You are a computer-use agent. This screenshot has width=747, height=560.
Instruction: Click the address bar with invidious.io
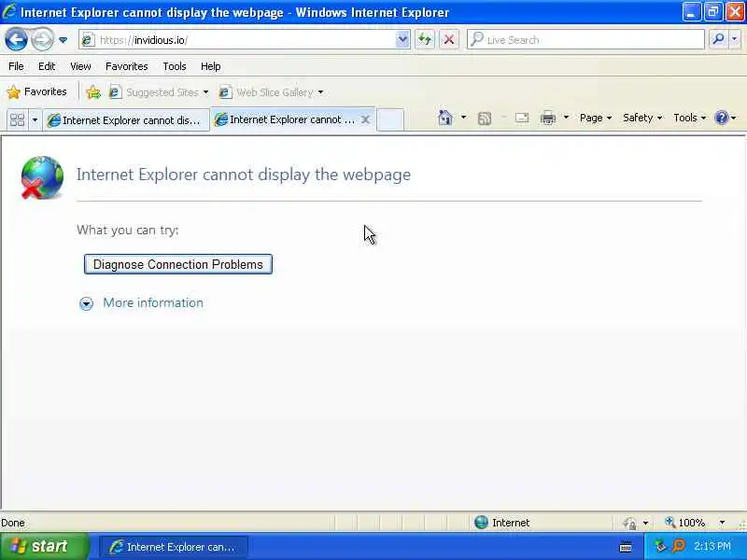pos(238,40)
